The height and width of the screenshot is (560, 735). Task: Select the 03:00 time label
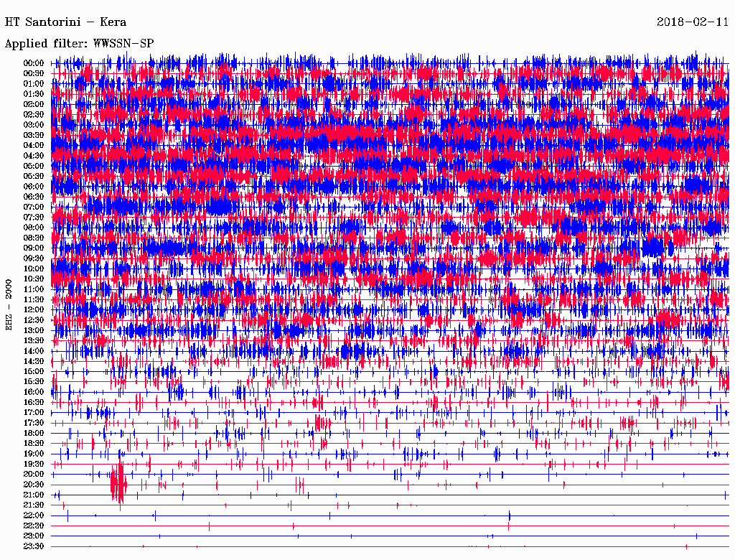tap(33, 125)
